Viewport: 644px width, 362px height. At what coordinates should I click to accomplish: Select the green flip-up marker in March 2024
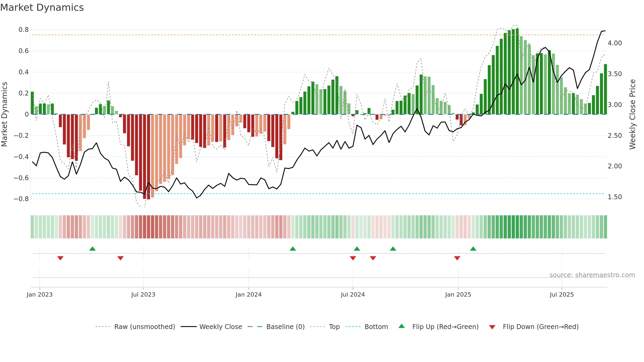293,249
